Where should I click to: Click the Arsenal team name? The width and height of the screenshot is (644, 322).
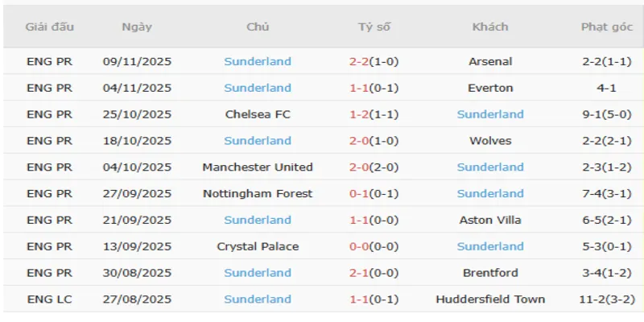[x=490, y=61]
